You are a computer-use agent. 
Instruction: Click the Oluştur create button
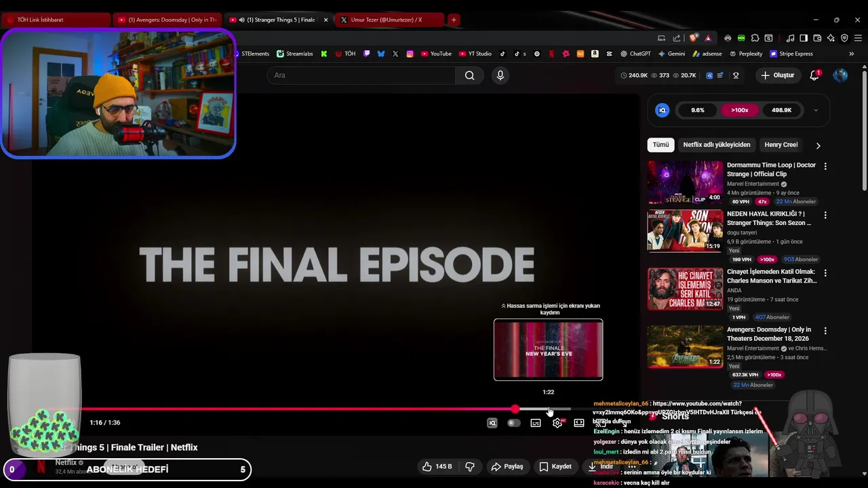pyautogui.click(x=777, y=75)
